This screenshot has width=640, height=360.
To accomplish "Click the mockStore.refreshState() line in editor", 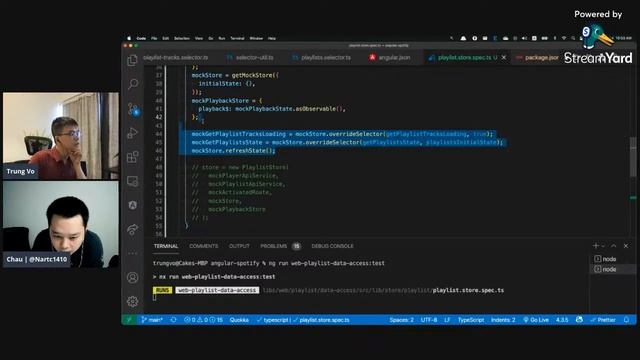I will tap(233, 151).
